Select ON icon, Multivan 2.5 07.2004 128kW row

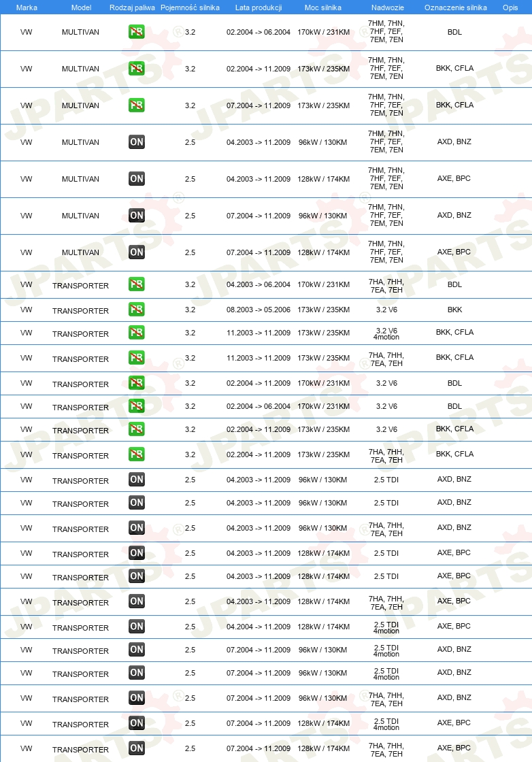[x=137, y=252]
